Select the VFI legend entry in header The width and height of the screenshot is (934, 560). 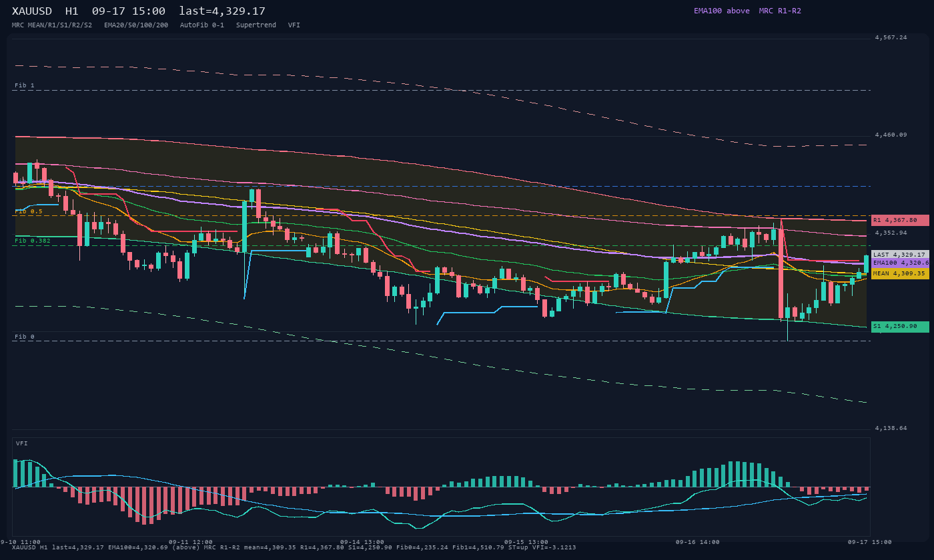[294, 25]
